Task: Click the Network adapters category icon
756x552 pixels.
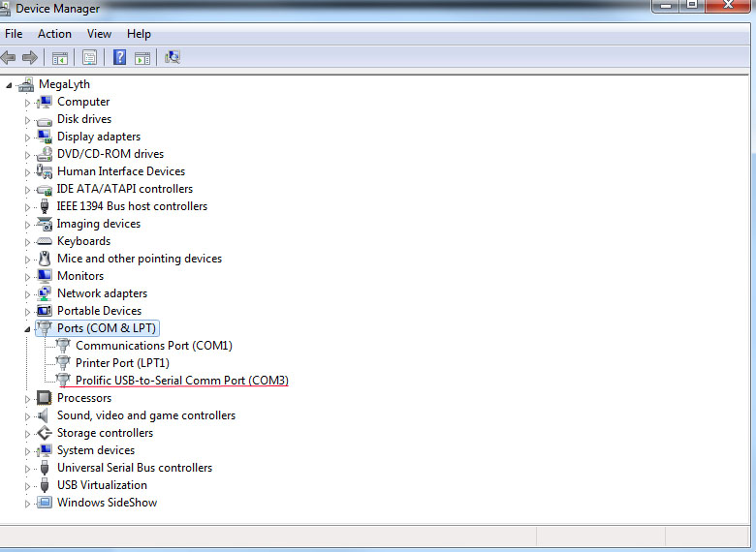Action: pyautogui.click(x=45, y=293)
